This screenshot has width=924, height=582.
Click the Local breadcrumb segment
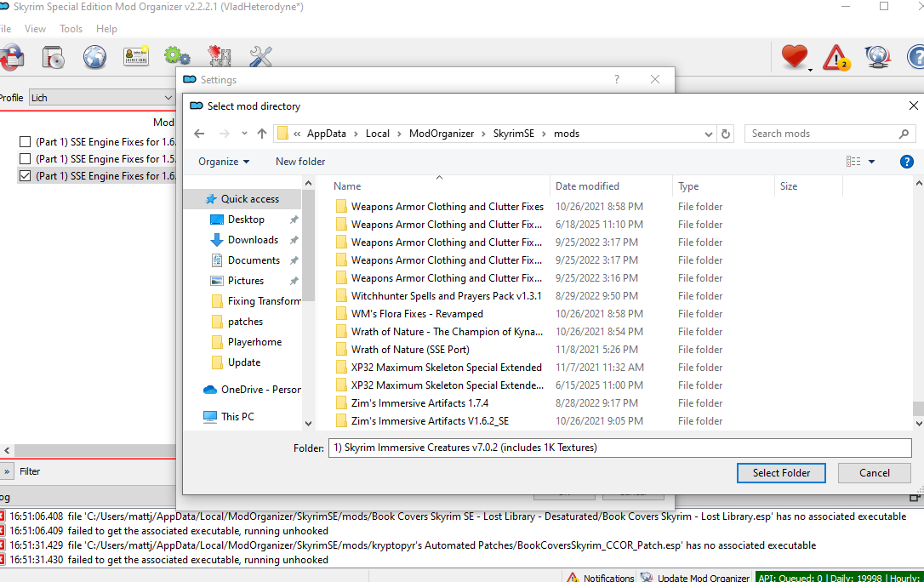point(377,134)
